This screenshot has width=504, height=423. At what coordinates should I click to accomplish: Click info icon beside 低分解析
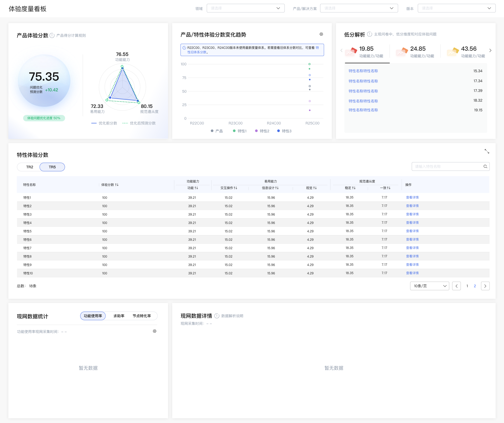370,34
